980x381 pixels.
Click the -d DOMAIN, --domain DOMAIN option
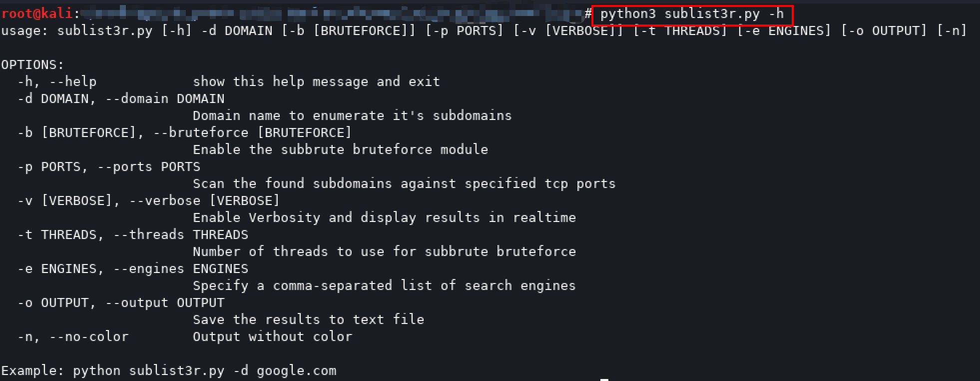point(121,98)
